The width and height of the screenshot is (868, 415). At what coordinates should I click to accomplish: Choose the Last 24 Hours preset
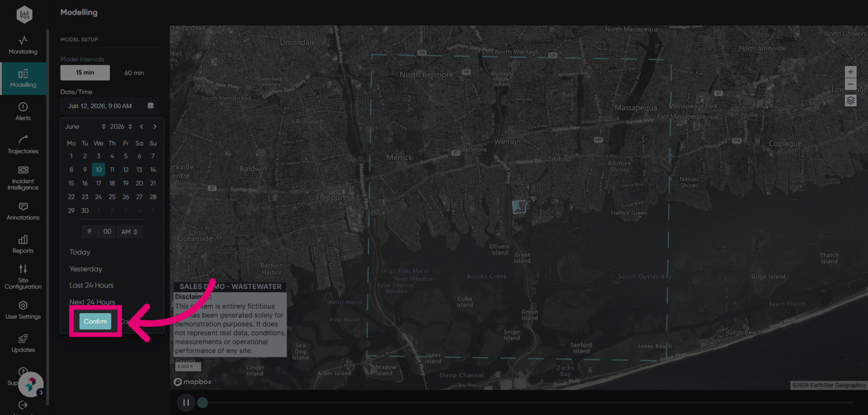click(91, 285)
